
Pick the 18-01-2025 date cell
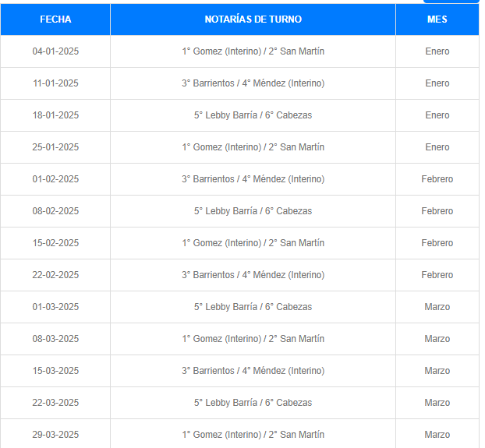coord(55,115)
